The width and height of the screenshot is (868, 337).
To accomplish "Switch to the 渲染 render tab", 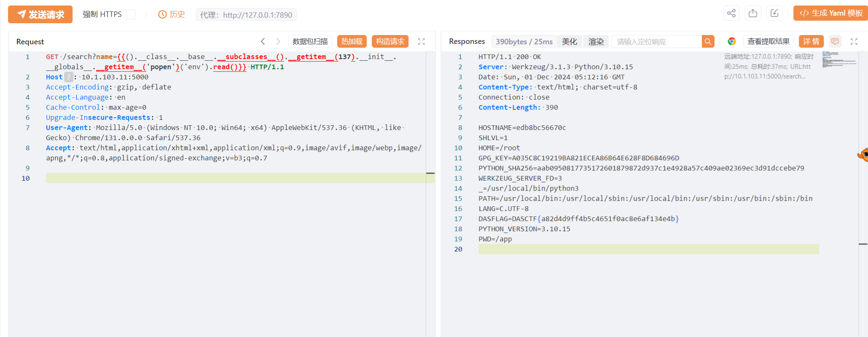I will tap(596, 41).
